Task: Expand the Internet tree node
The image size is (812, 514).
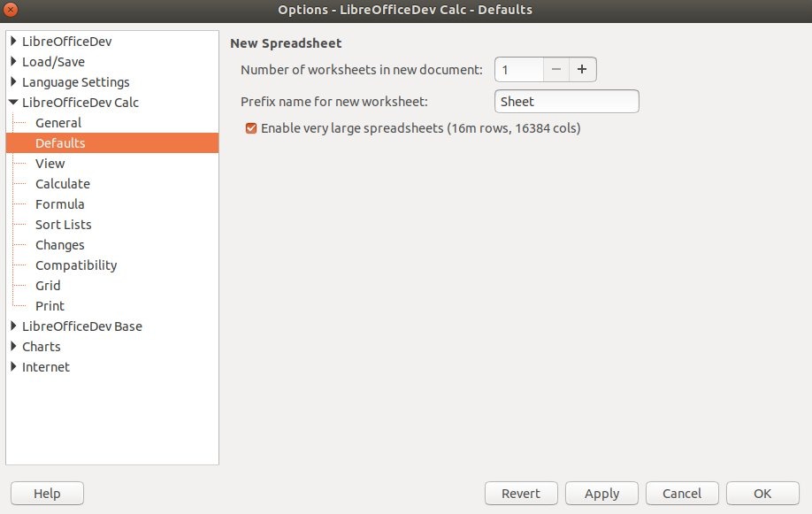Action: coord(14,366)
